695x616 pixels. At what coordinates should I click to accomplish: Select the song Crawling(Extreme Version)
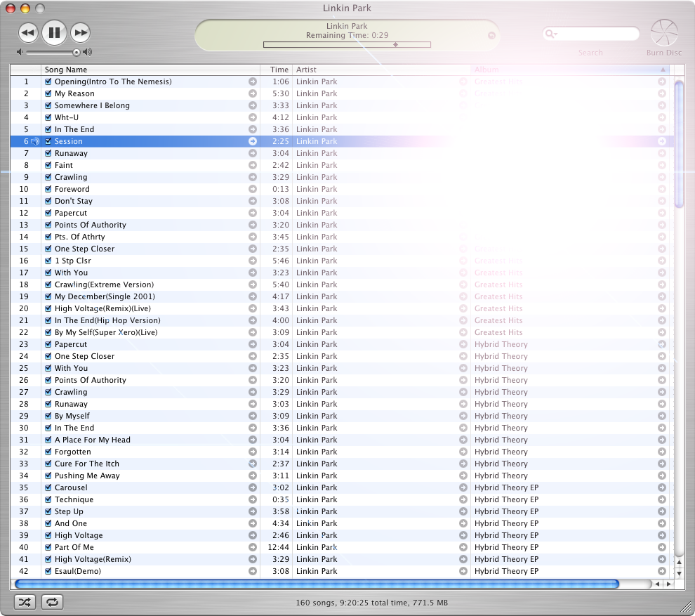click(x=104, y=284)
